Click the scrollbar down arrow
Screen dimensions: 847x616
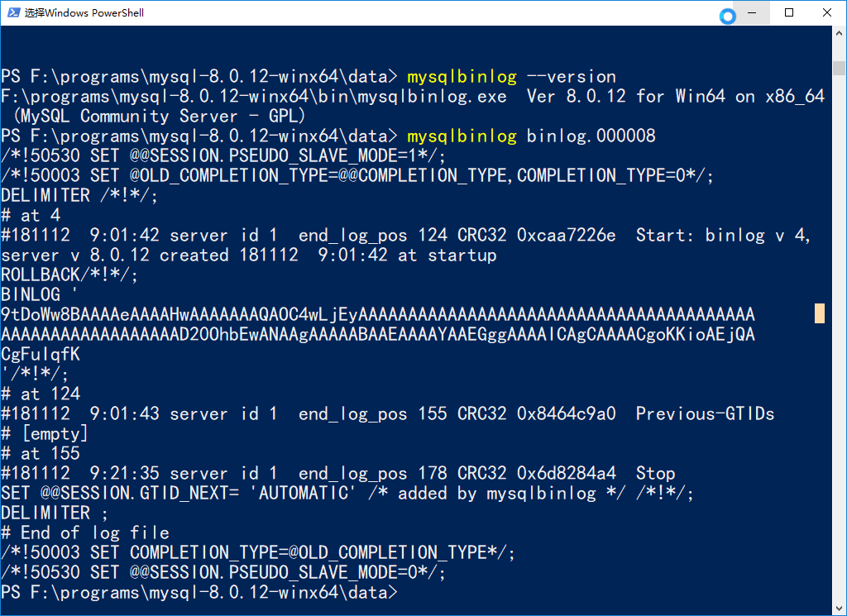[839, 608]
